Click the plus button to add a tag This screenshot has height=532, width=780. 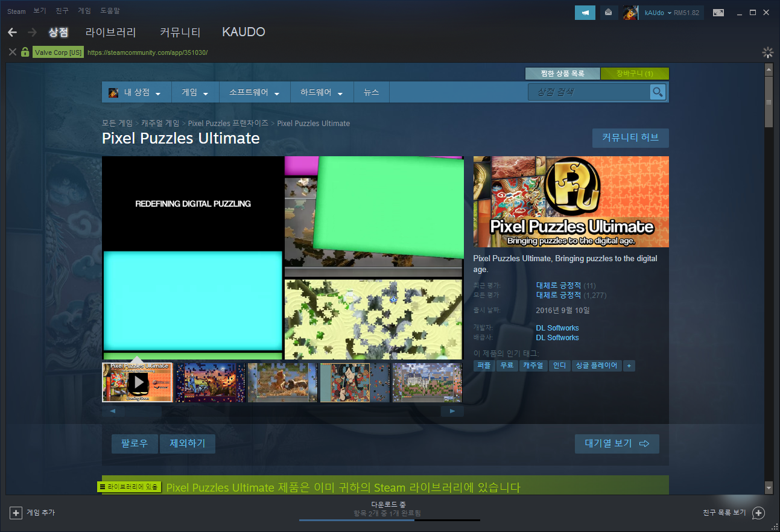tap(629, 366)
